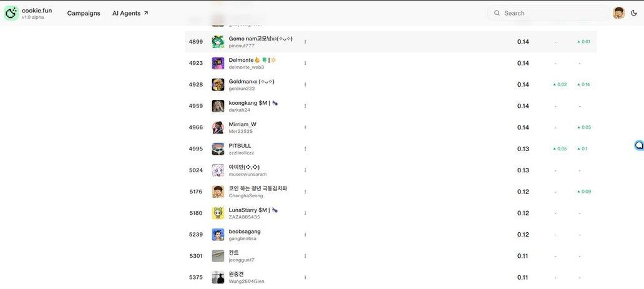Open the Campaigns menu item
The image size is (644, 289).
click(84, 13)
